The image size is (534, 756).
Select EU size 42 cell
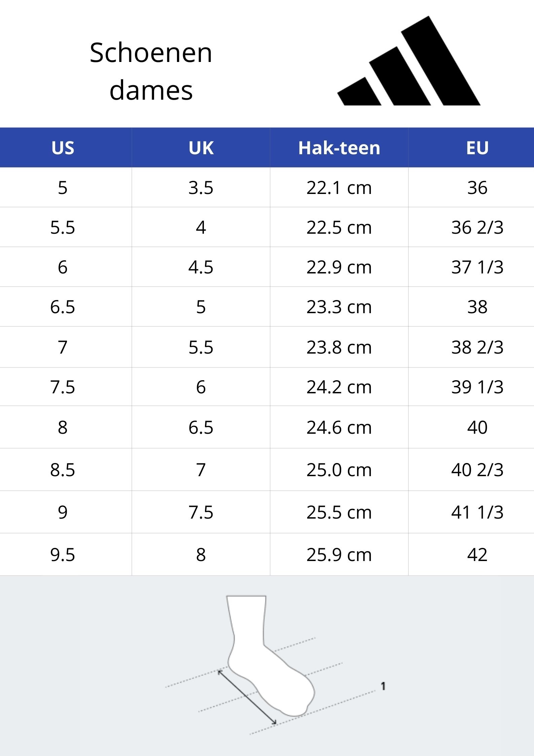click(x=477, y=555)
